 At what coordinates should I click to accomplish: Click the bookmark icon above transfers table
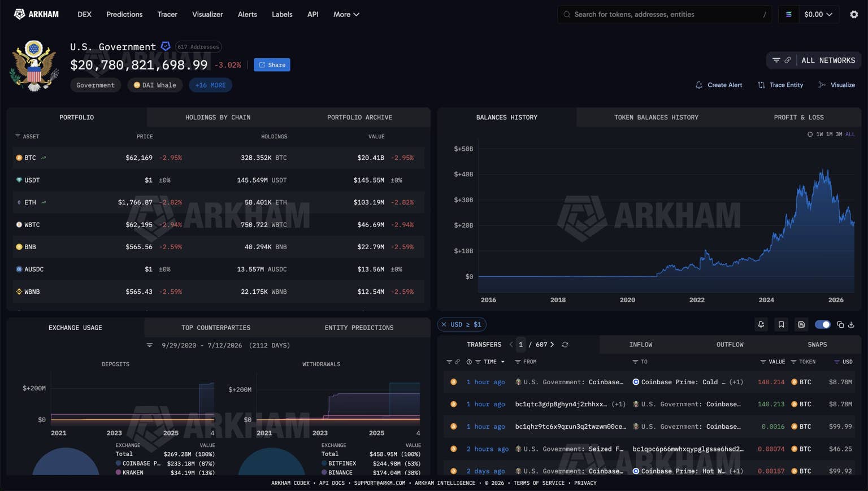pos(781,324)
